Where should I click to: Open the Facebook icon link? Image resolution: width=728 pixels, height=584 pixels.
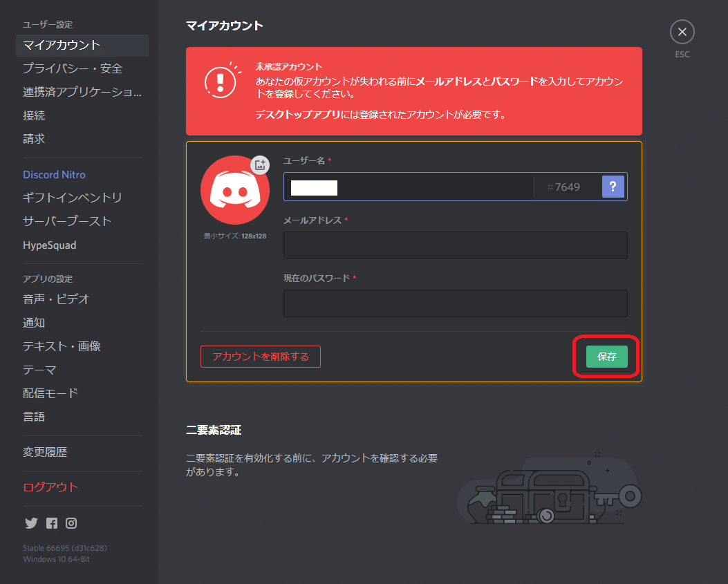pos(52,523)
